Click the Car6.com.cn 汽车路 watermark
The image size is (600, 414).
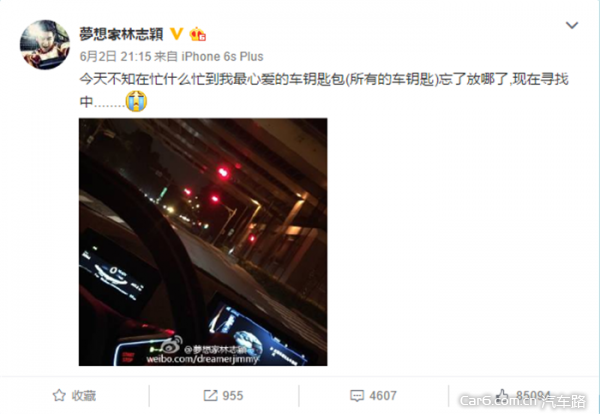point(523,401)
